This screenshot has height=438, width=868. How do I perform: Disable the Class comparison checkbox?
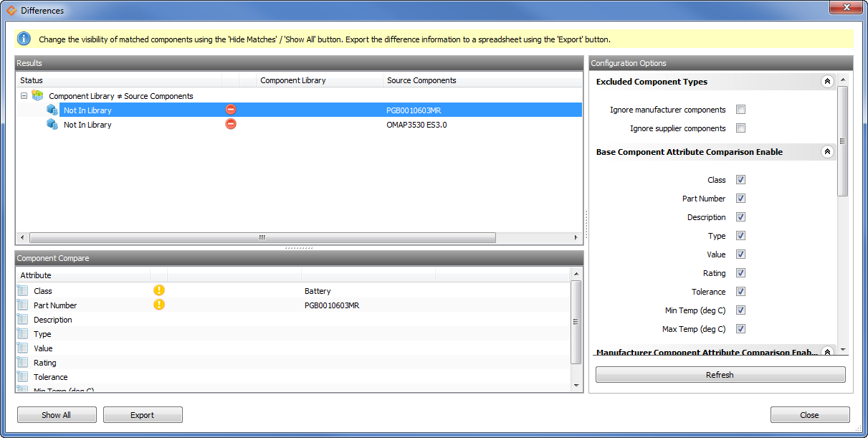(740, 179)
